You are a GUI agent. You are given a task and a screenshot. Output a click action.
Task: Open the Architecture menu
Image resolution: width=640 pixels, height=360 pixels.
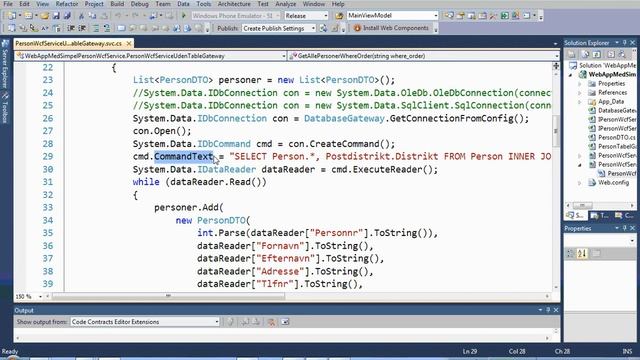click(234, 4)
